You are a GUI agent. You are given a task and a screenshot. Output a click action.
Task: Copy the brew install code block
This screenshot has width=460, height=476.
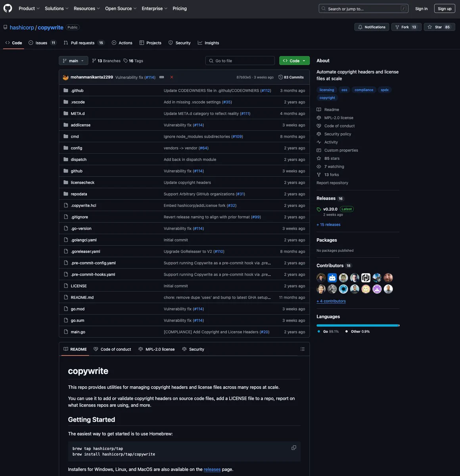[x=294, y=448]
